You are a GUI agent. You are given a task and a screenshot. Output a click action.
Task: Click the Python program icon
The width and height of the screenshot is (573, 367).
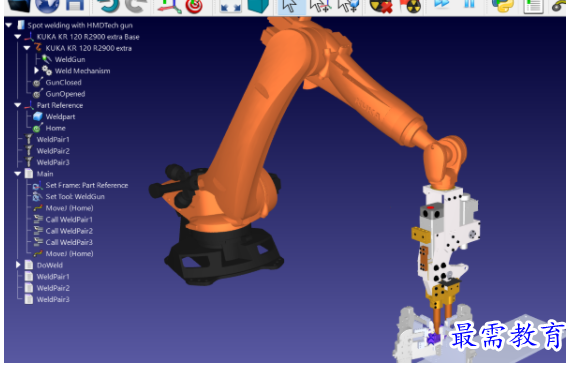click(x=502, y=5)
